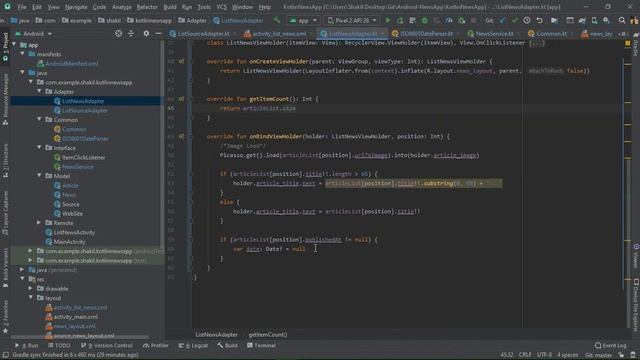Click getItemCount() in the editor breadcrumb
Image resolution: width=640 pixels, height=360 pixels.
click(268, 335)
